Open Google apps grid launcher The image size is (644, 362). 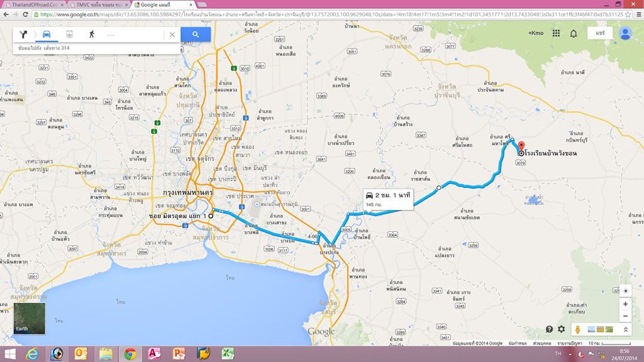click(557, 33)
